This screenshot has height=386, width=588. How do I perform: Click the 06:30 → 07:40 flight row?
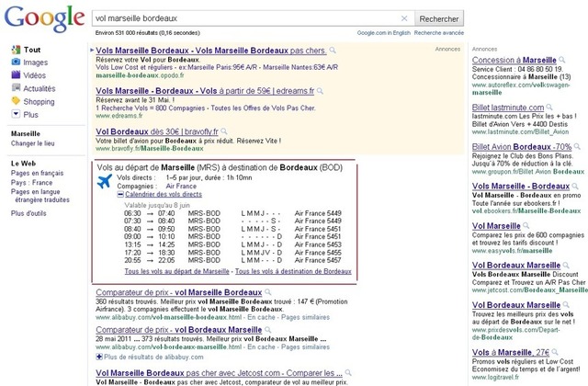tap(232, 213)
